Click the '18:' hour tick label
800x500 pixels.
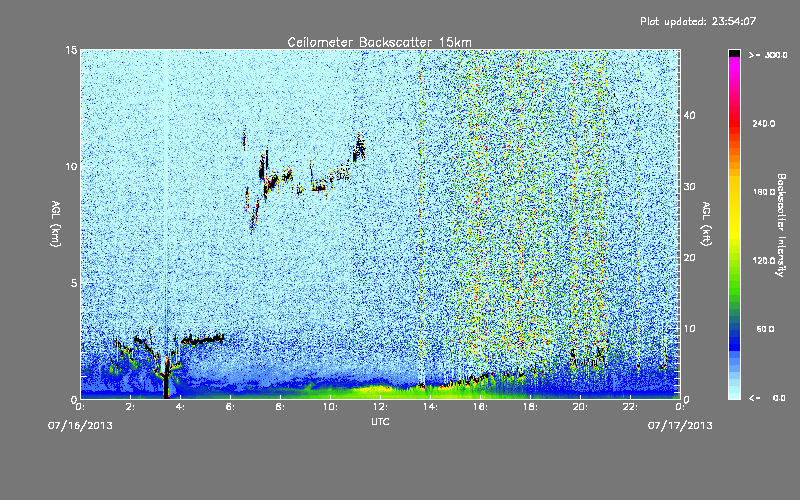(530, 407)
